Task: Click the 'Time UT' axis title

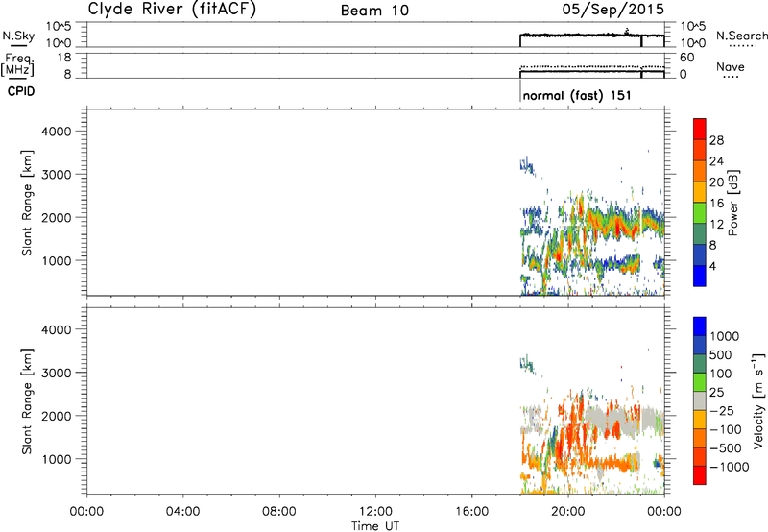Action: point(375,526)
